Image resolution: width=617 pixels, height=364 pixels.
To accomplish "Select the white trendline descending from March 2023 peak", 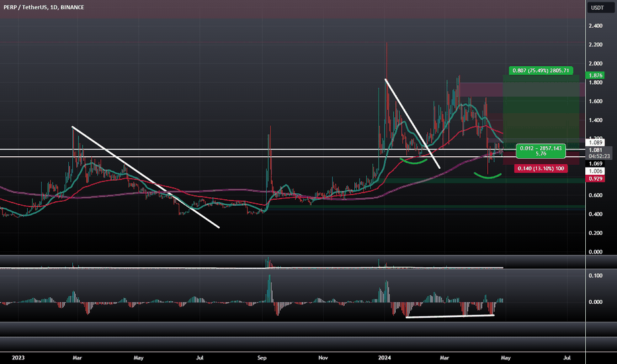I will (146, 177).
